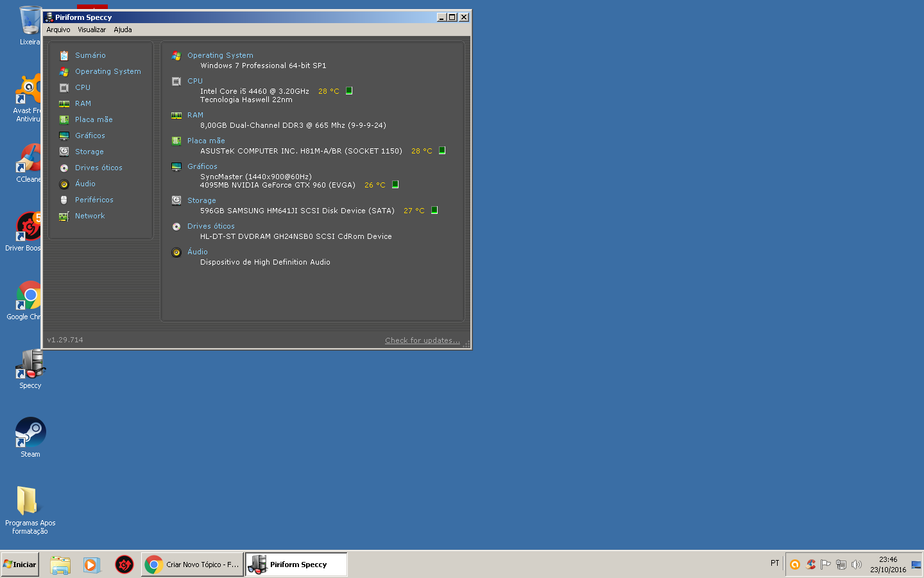Image resolution: width=924 pixels, height=578 pixels.
Task: Open the CPU heading link in summary
Action: (x=195, y=81)
